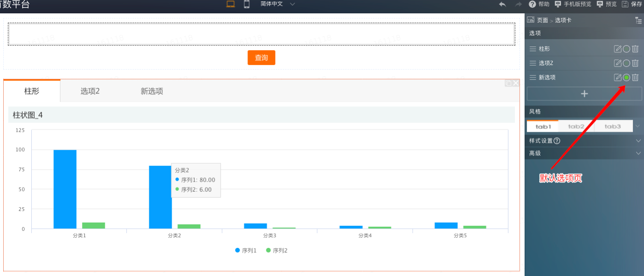Choose the tab1 style
644x276 pixels.
coord(543,126)
